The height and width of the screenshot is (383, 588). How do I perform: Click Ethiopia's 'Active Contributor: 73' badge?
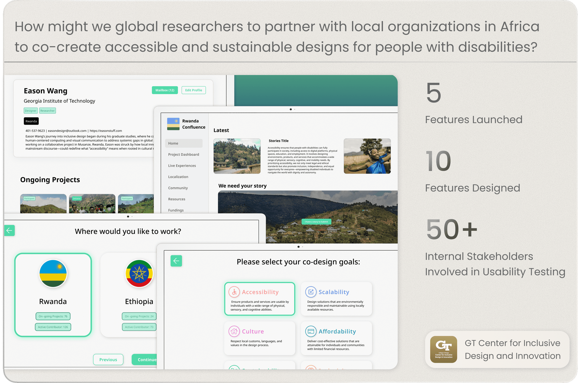coord(139,327)
